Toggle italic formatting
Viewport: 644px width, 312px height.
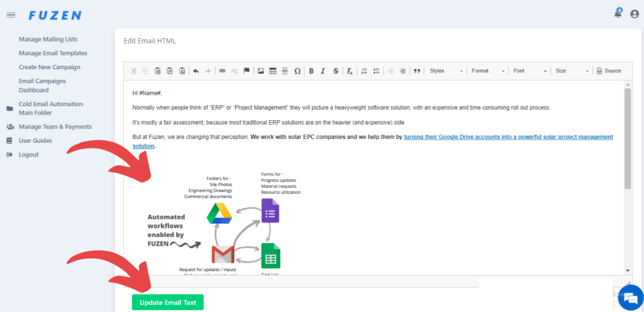coord(323,71)
